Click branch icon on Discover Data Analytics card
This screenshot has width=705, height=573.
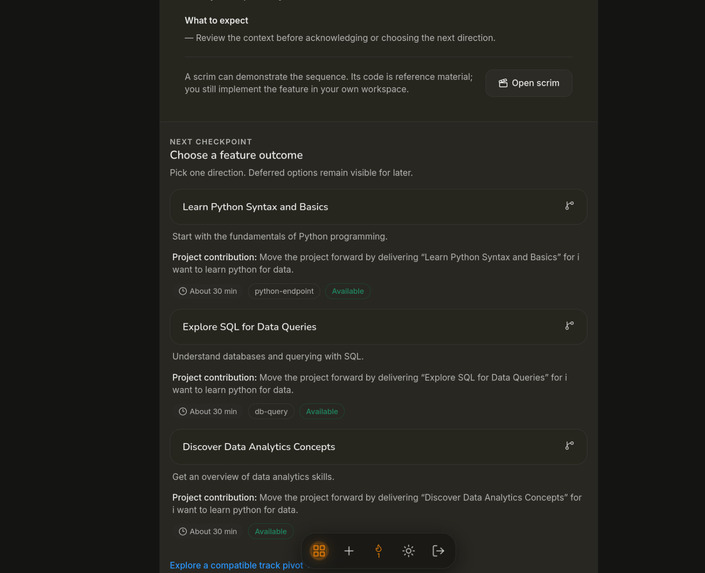569,446
